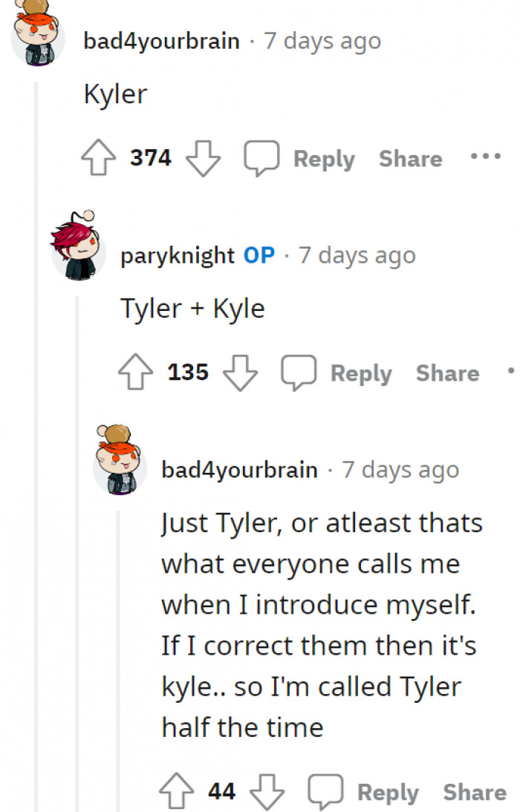520x812 pixels.
Task: Click the "7 days ago" timestamp on "Kyler"
Action: (x=322, y=41)
